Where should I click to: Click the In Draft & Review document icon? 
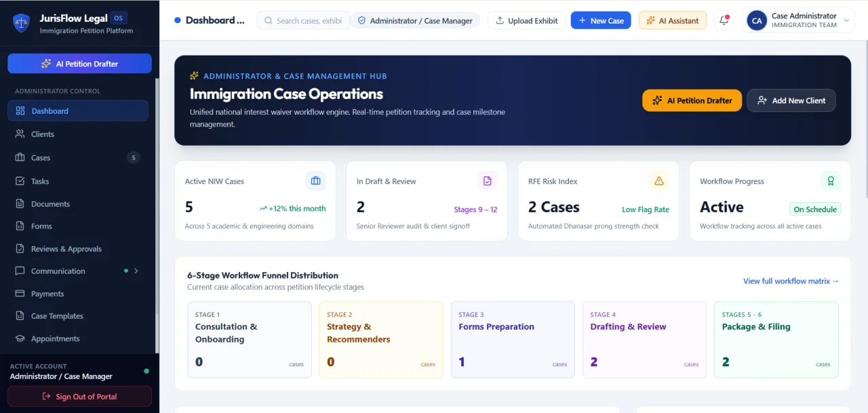[x=487, y=181]
